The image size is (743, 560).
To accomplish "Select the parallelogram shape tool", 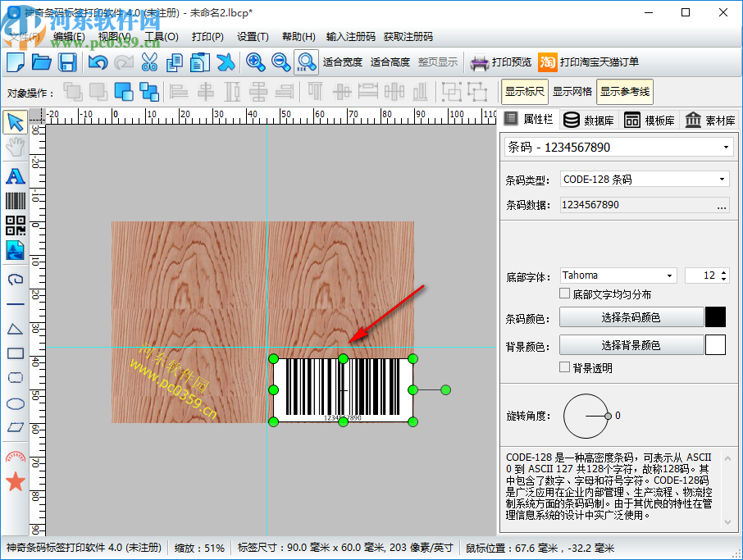I will click(x=15, y=427).
